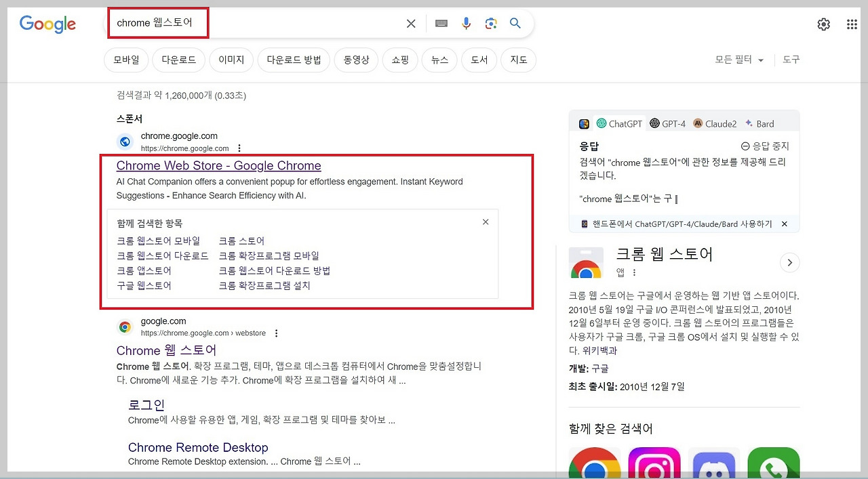This screenshot has height=479, width=868.
Task: Open more options for google.com webstore result
Action: click(x=276, y=333)
